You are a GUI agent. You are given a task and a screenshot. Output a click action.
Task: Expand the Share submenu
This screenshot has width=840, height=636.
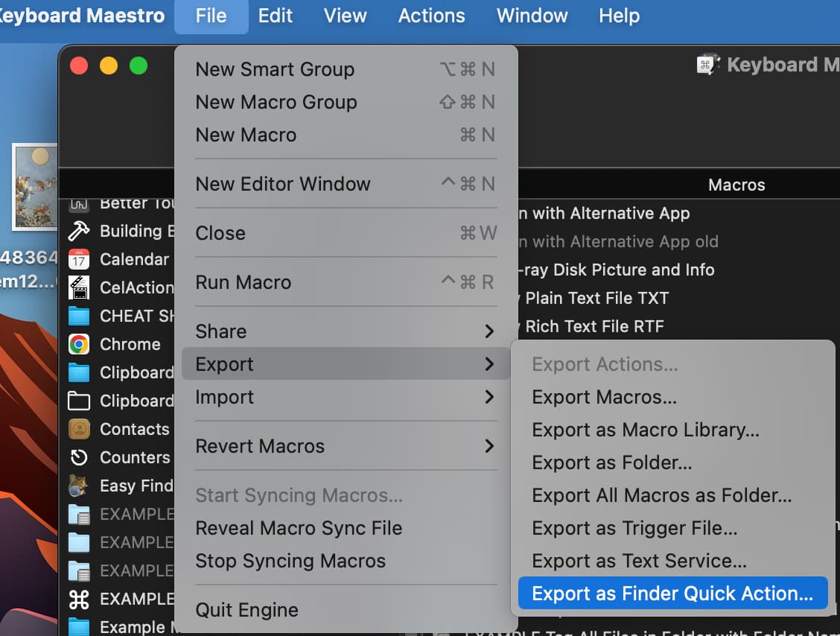pyautogui.click(x=346, y=331)
